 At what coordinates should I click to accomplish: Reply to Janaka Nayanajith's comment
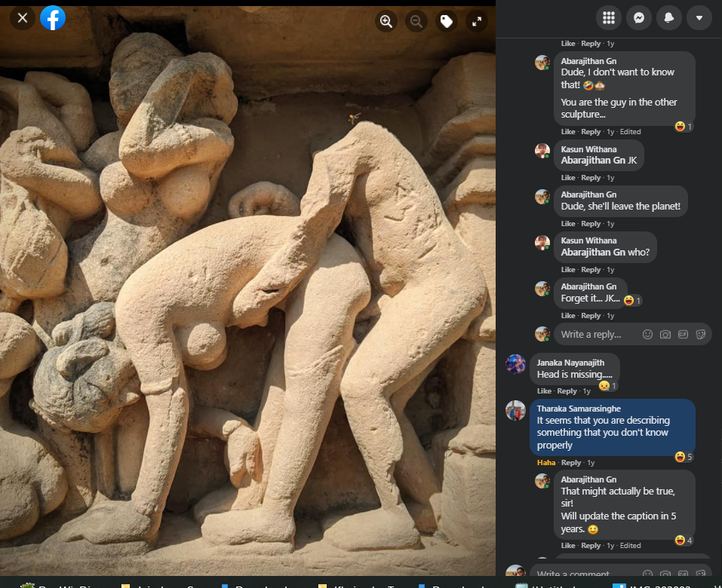(x=567, y=391)
